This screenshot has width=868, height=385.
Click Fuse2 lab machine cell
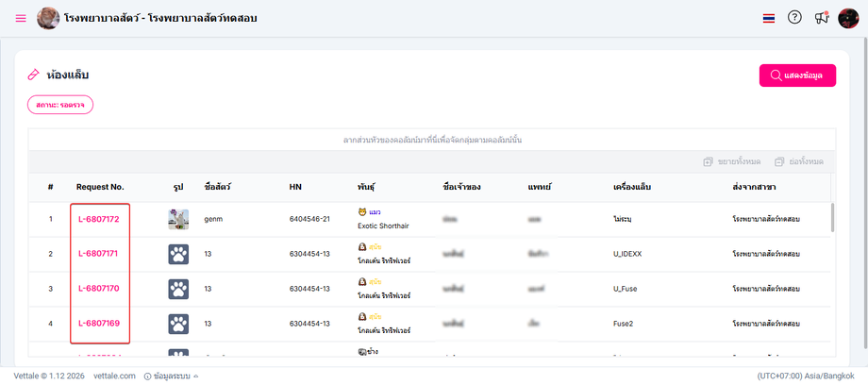(623, 324)
